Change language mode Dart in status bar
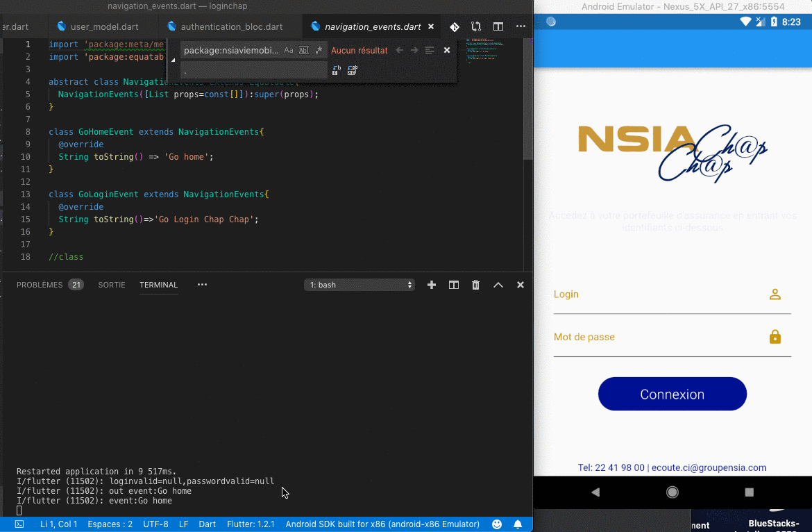This screenshot has width=812, height=532. coord(207,524)
